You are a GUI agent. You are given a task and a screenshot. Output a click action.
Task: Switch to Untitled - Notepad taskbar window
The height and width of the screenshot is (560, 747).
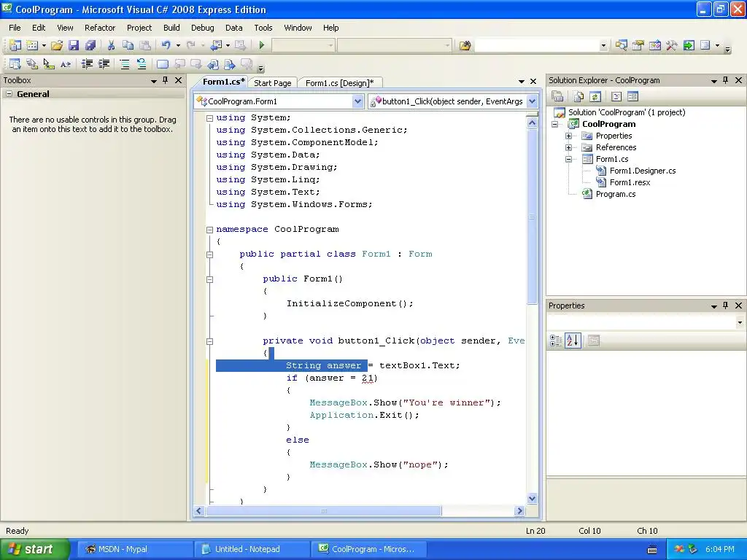point(251,549)
